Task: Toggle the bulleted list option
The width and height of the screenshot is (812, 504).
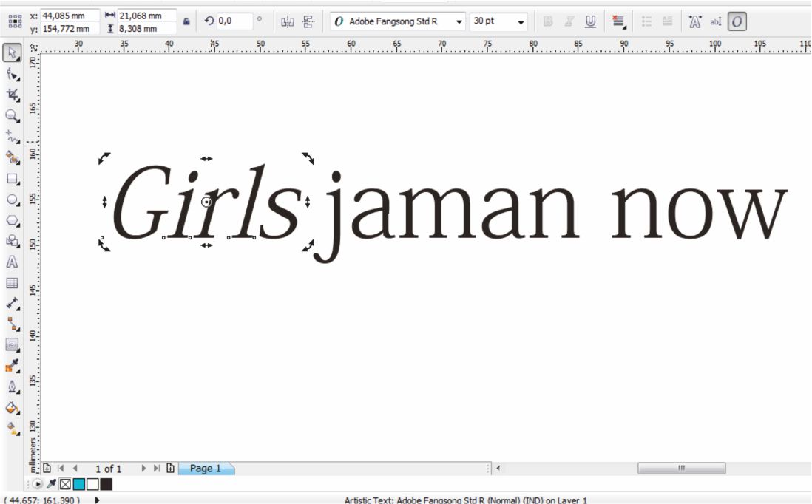Action: pyautogui.click(x=646, y=21)
